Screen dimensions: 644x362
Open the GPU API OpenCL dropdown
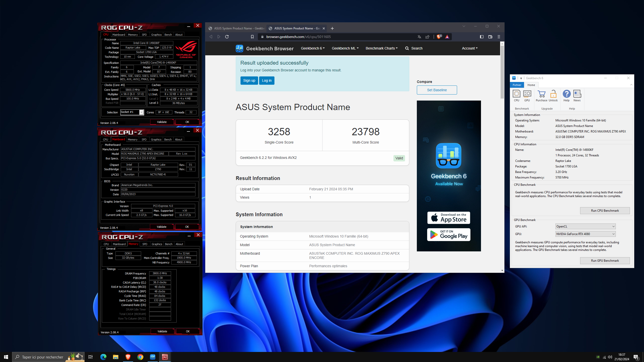585,227
